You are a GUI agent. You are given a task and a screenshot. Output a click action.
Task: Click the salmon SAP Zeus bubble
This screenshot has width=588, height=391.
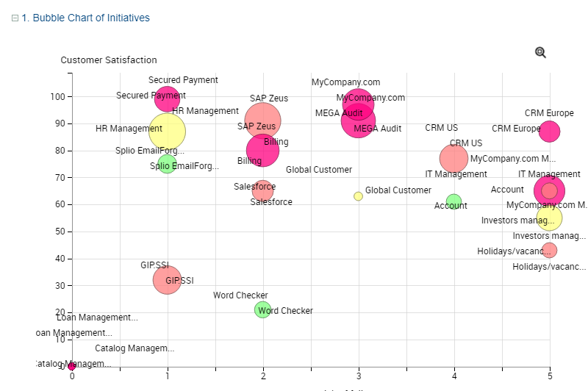262,121
